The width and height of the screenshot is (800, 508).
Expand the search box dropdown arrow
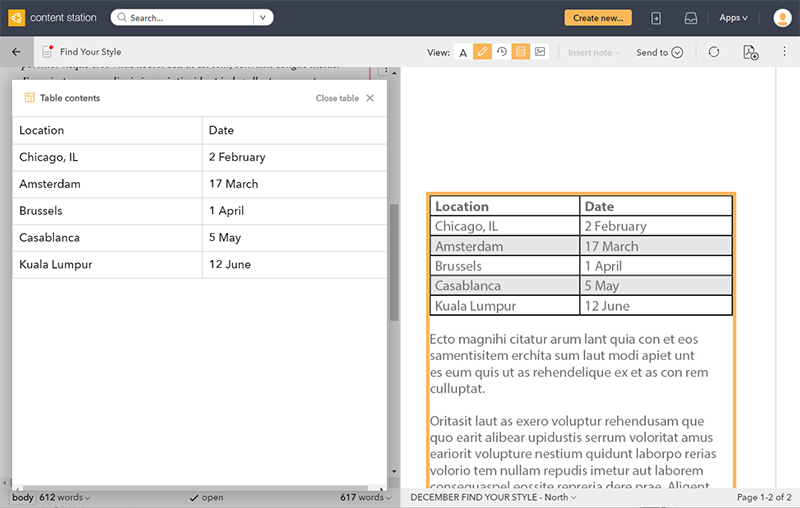point(262,18)
